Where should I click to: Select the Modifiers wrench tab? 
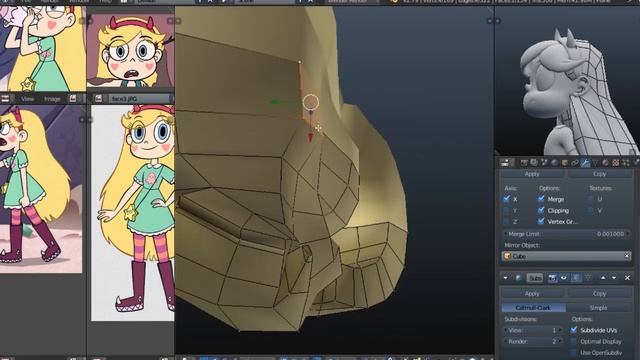pyautogui.click(x=585, y=163)
